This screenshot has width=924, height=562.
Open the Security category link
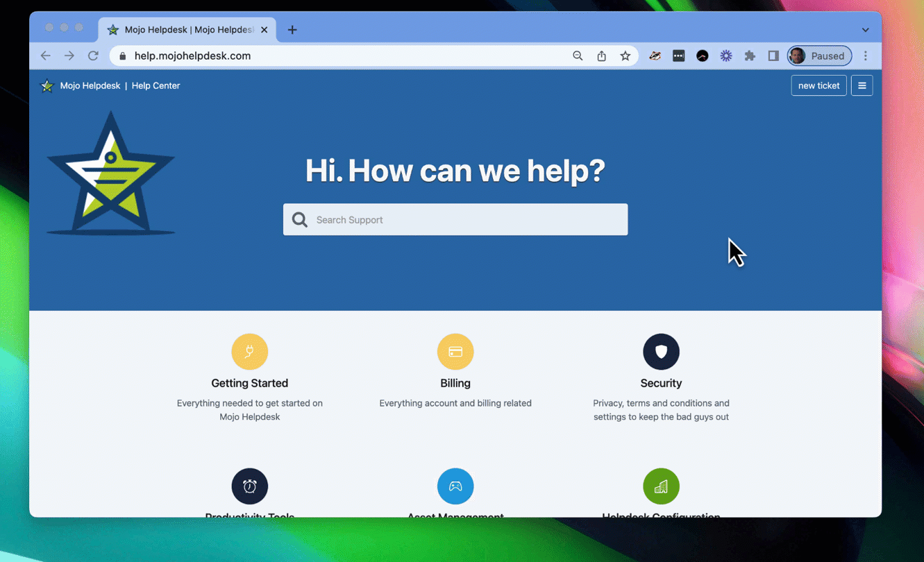(661, 383)
